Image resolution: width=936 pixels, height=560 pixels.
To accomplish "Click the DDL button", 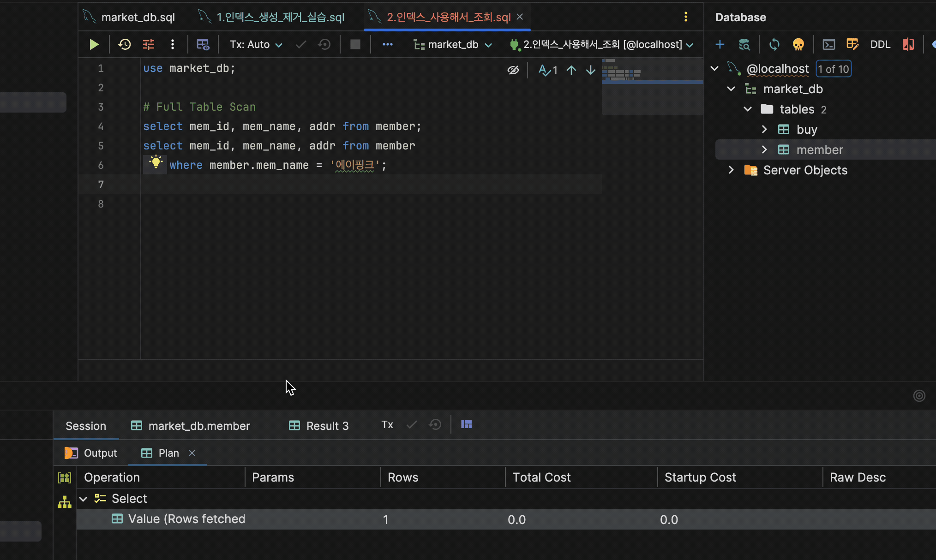I will pos(880,44).
